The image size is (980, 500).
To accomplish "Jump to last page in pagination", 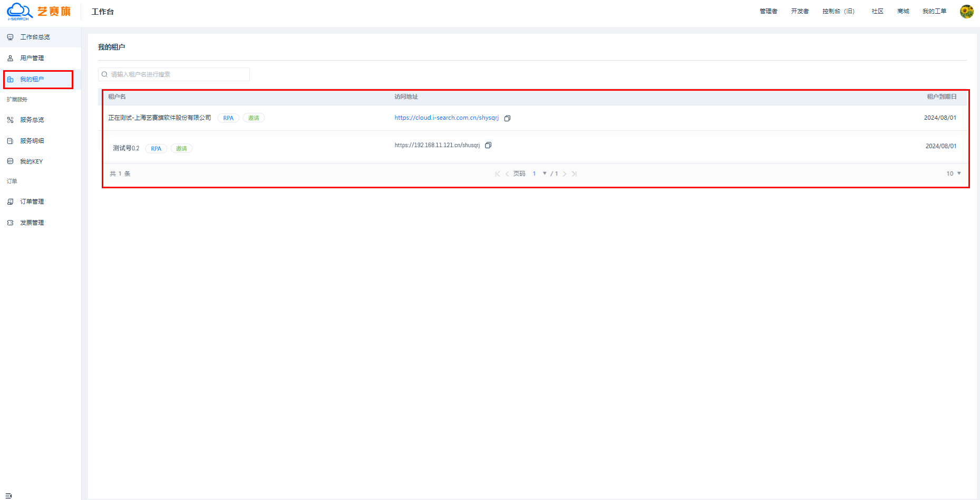I will (x=574, y=174).
